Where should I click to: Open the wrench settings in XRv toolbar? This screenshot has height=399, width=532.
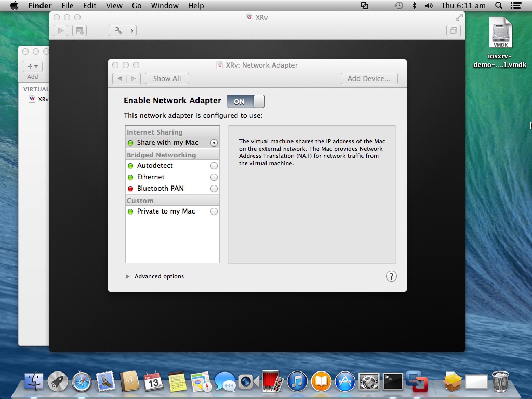pyautogui.click(x=118, y=31)
